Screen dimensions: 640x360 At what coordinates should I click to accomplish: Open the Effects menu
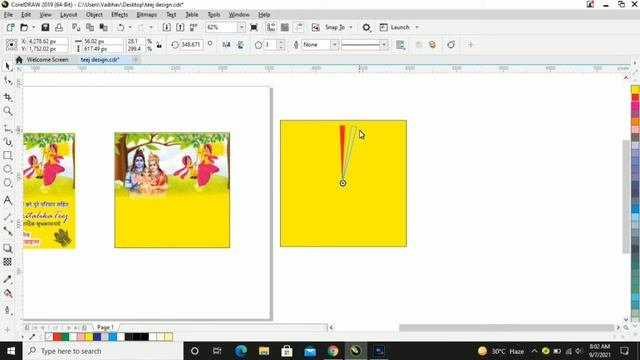(120, 14)
